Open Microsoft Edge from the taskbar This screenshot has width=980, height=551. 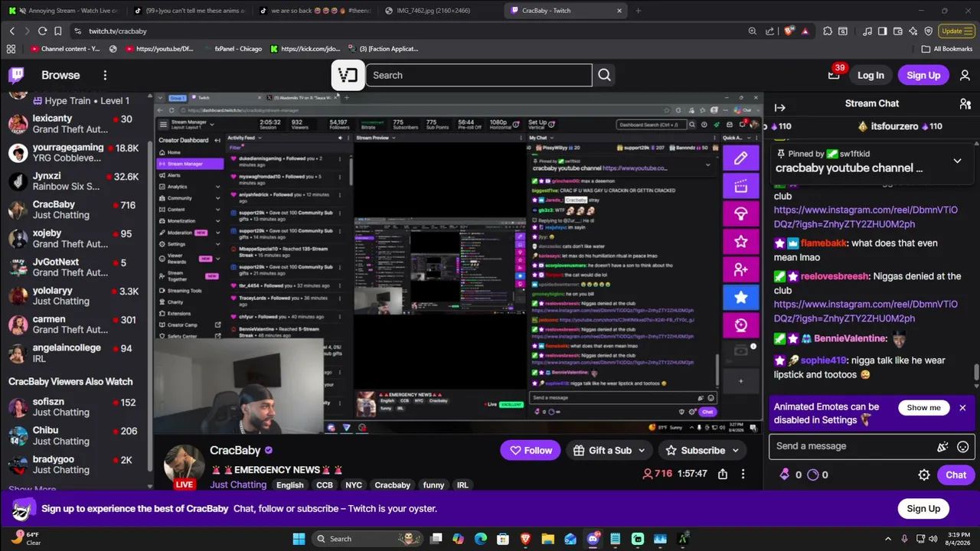click(x=480, y=539)
